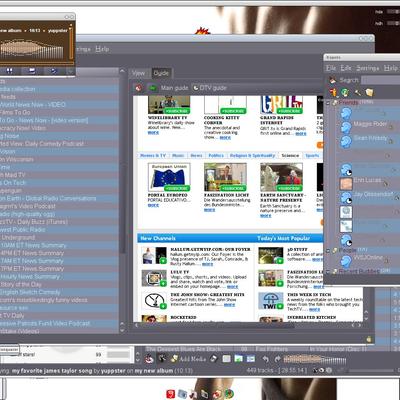Click the red dock icon at screen bottom
The image size is (400, 400).
coord(170,394)
